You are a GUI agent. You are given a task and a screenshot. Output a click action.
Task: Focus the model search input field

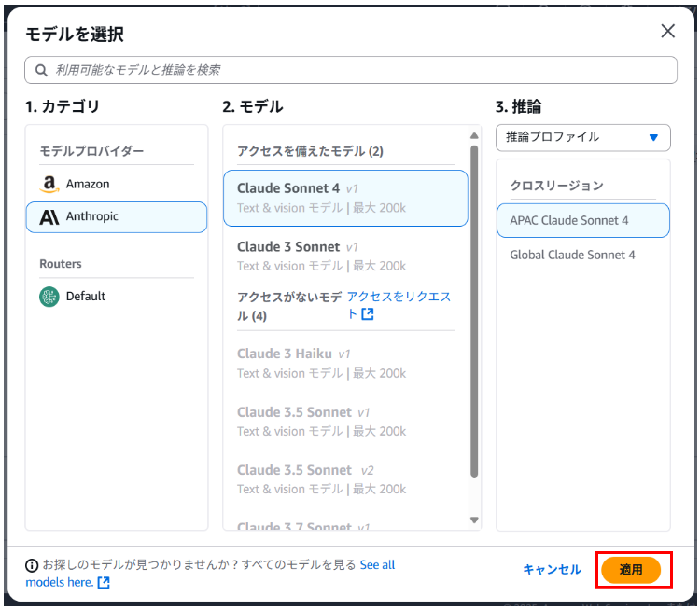click(350, 70)
